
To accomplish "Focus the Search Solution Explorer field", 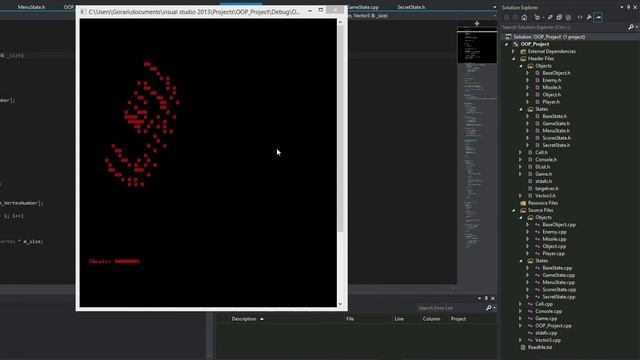I will pyautogui.click(x=564, y=27).
